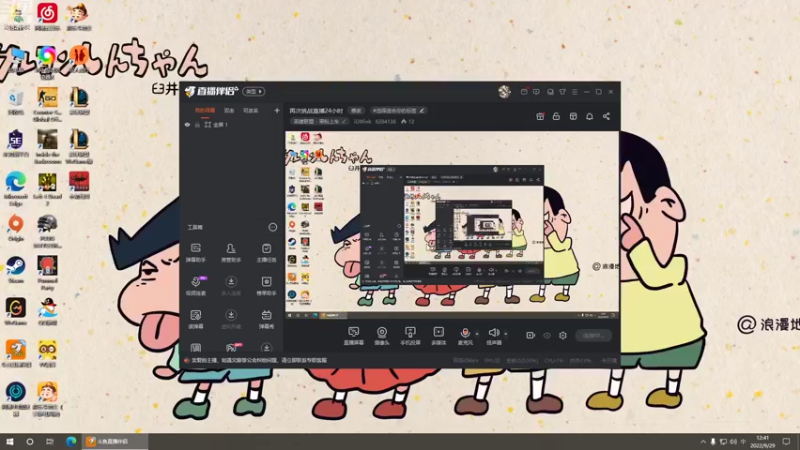Open the 主播任务 tool in toolbox
Image resolution: width=800 pixels, height=450 pixels.
pos(266,253)
